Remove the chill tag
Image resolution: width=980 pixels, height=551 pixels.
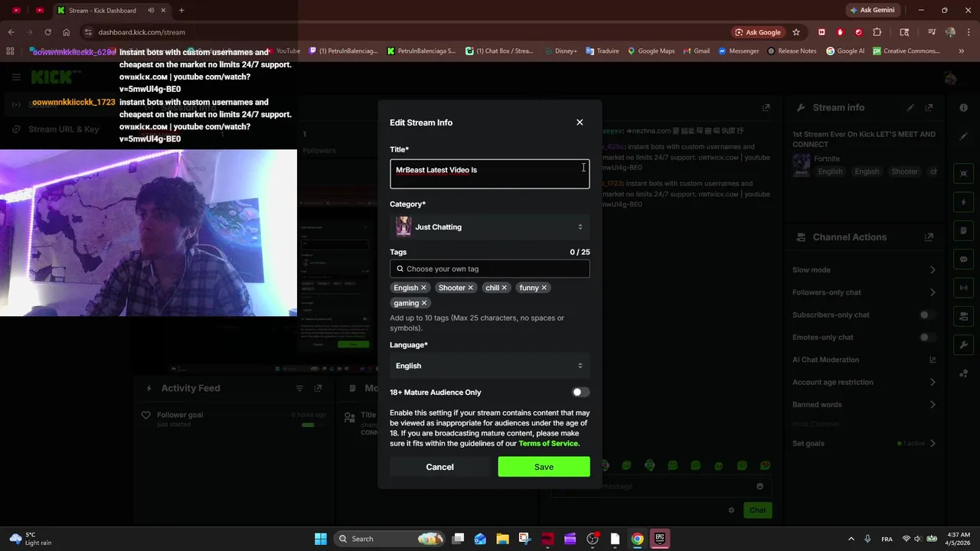pos(504,288)
